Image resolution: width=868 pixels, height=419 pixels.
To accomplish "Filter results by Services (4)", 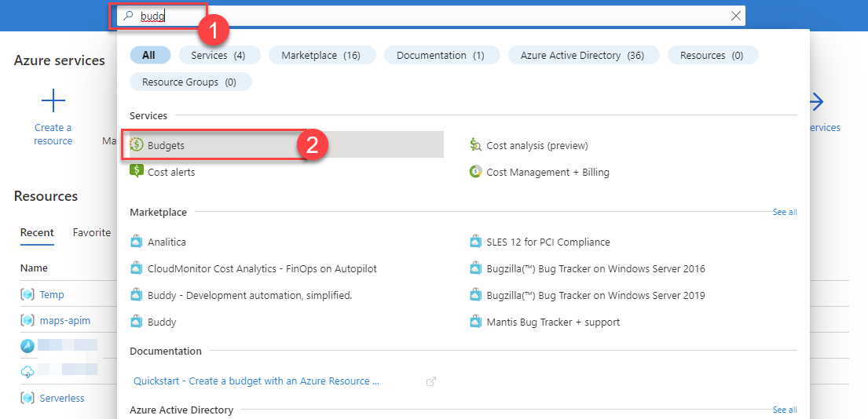I will [218, 55].
